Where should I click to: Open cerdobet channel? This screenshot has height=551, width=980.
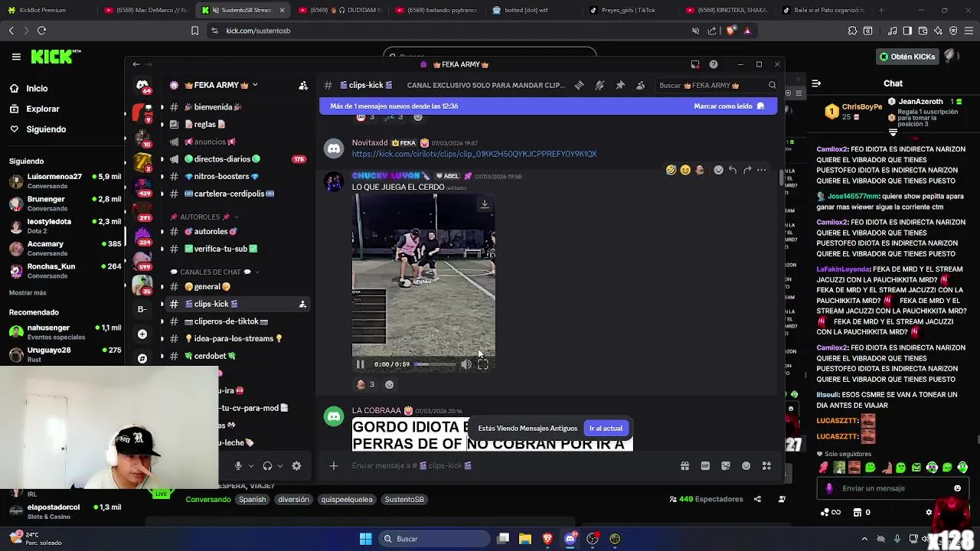[237, 356]
